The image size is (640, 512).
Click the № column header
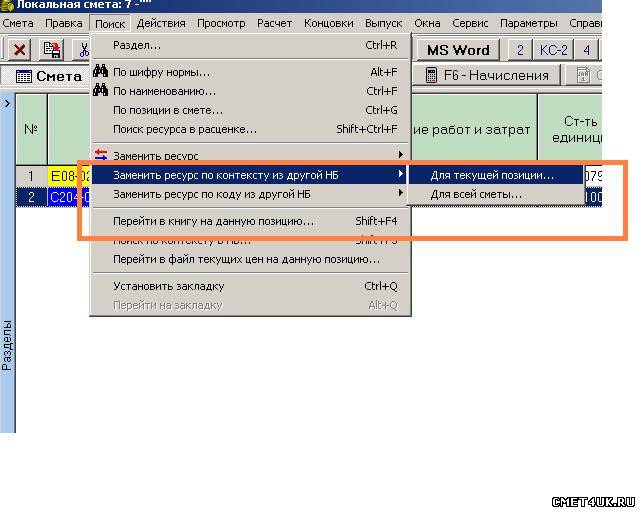31,129
